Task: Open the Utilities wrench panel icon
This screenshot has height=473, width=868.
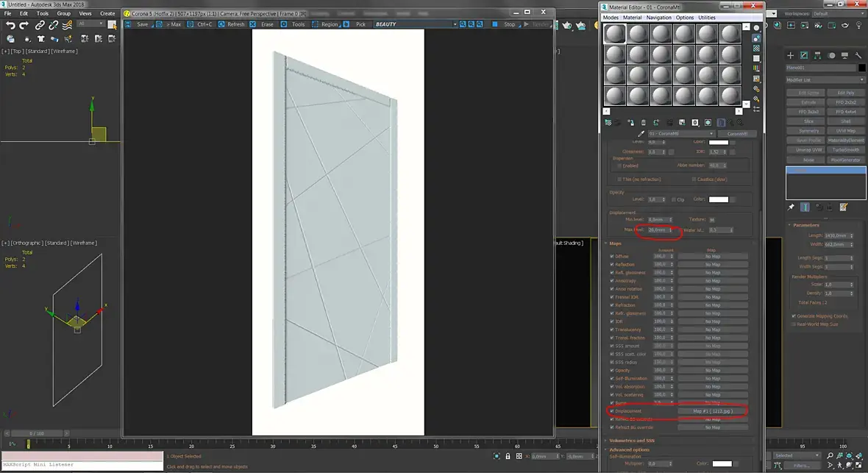Action: [x=858, y=55]
